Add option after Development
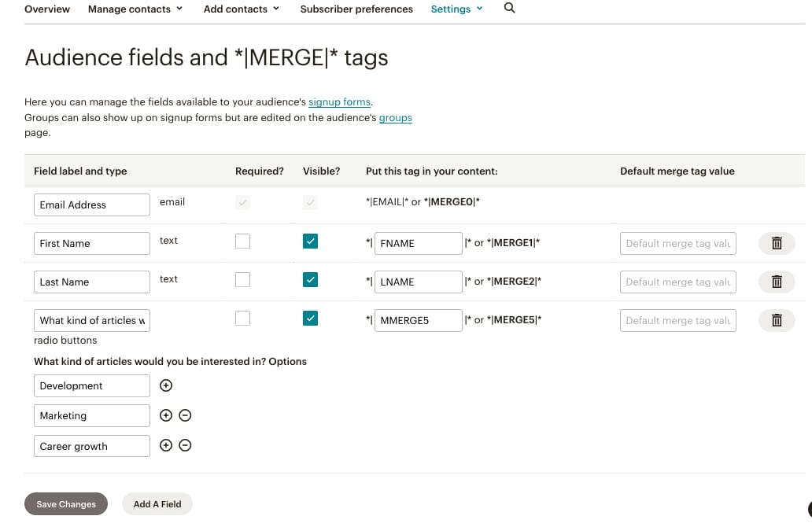Image resolution: width=812 pixels, height=527 pixels. tap(166, 385)
